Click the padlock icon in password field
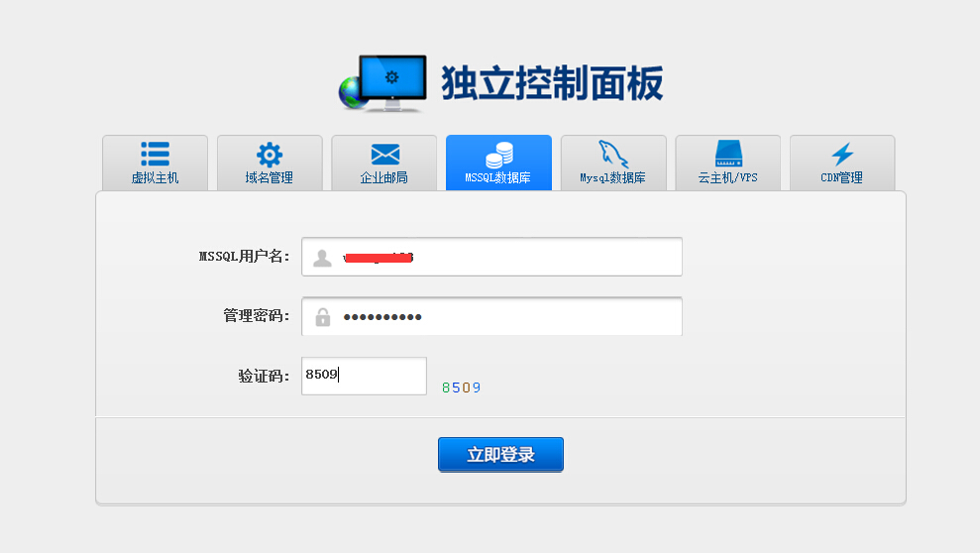Image resolution: width=980 pixels, height=553 pixels. 322,317
